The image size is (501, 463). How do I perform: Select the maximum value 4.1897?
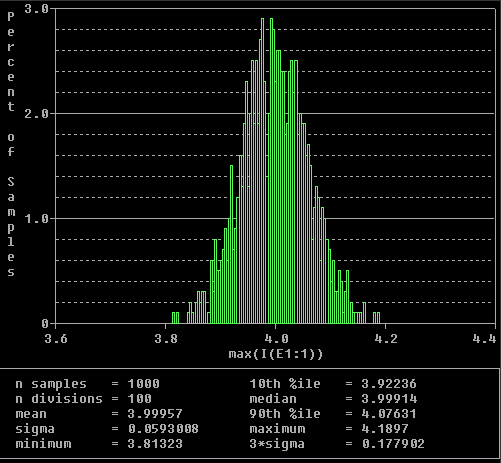(385, 429)
